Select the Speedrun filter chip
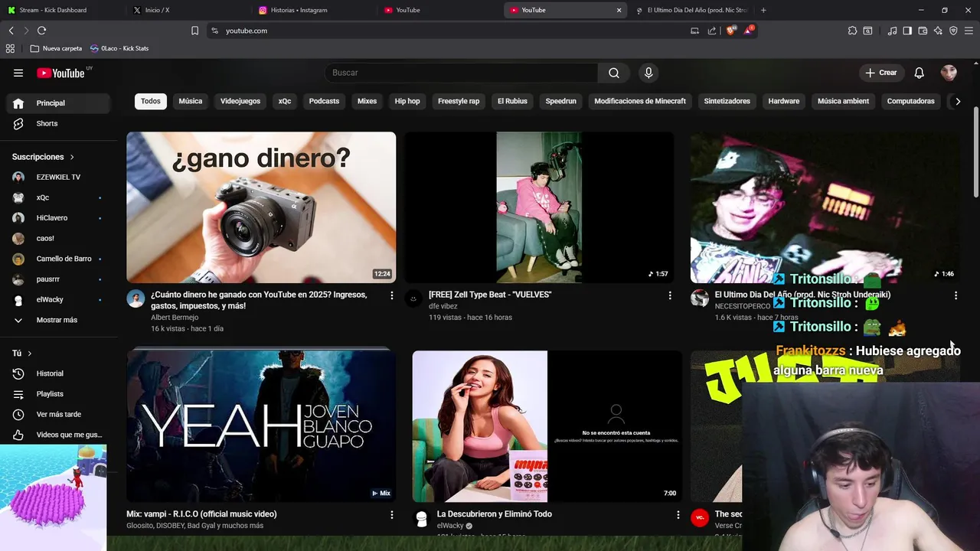 point(561,101)
